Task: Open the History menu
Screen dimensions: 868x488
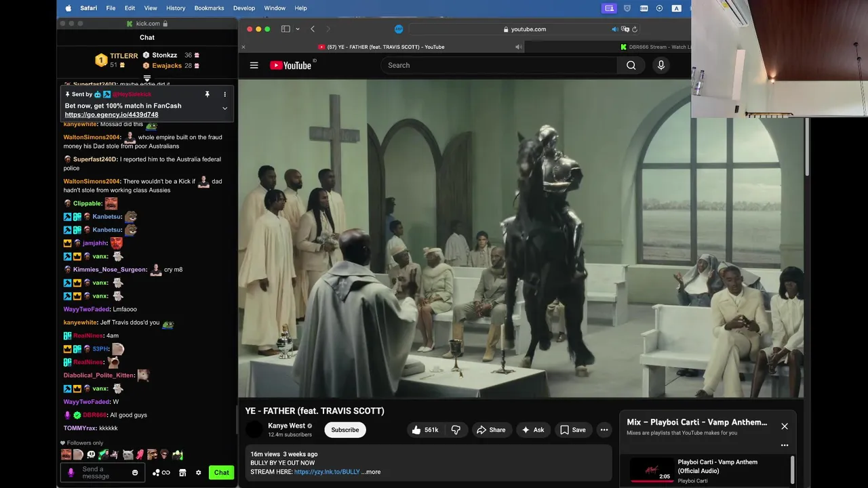Action: click(176, 8)
